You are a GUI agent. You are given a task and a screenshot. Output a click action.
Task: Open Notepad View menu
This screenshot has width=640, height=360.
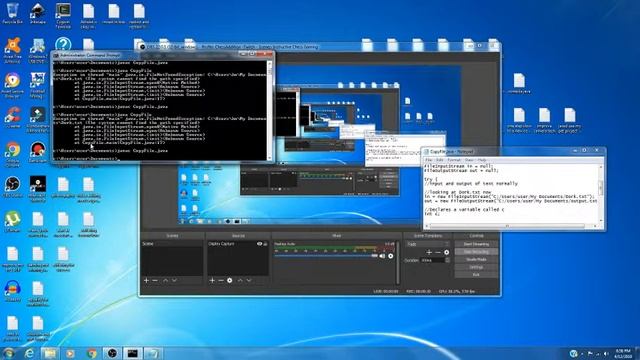(x=469, y=160)
